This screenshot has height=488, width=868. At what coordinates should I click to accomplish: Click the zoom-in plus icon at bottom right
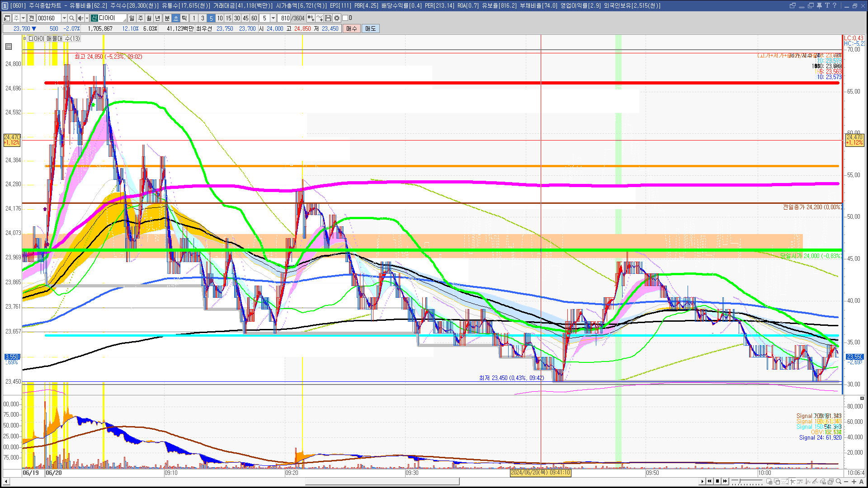coord(854,482)
